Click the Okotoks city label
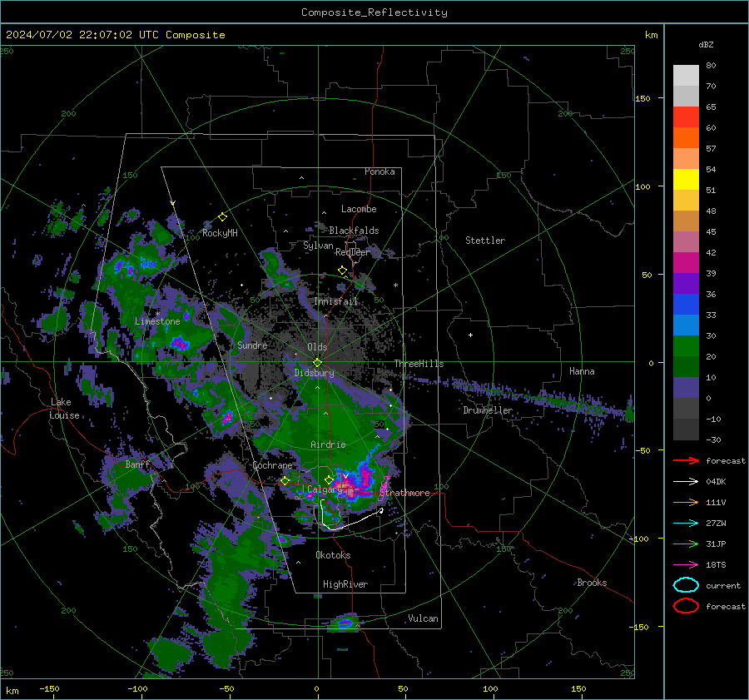 [333, 555]
